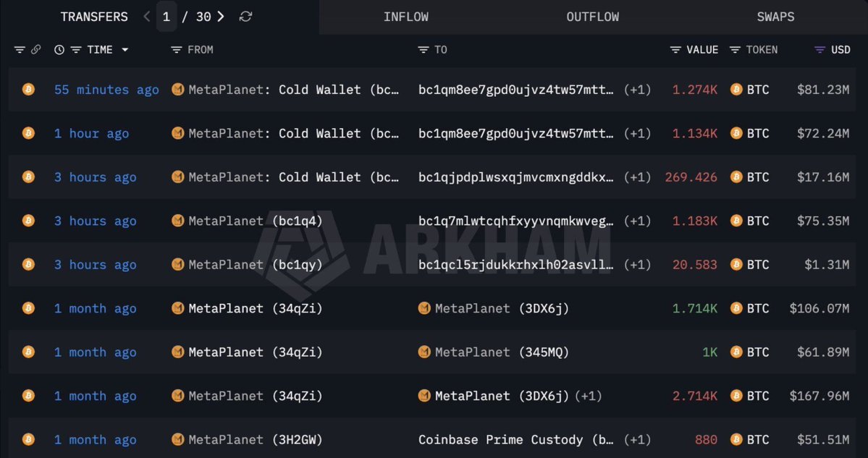Switch to the SWAPS tab
Image resolution: width=868 pixels, height=458 pixels.
pos(775,17)
